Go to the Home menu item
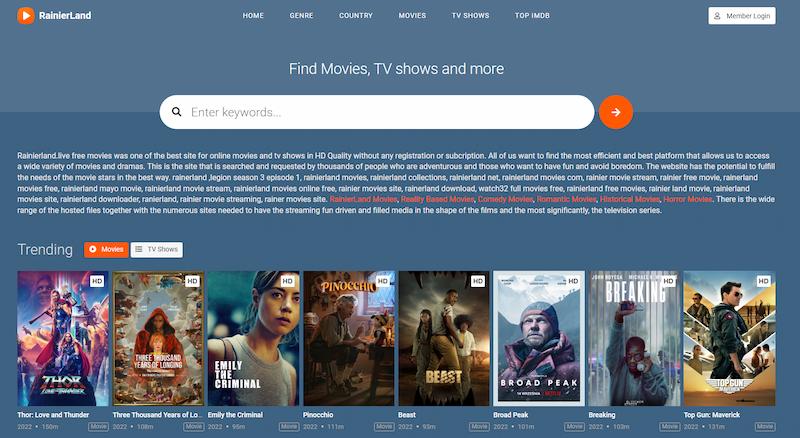 253,16
